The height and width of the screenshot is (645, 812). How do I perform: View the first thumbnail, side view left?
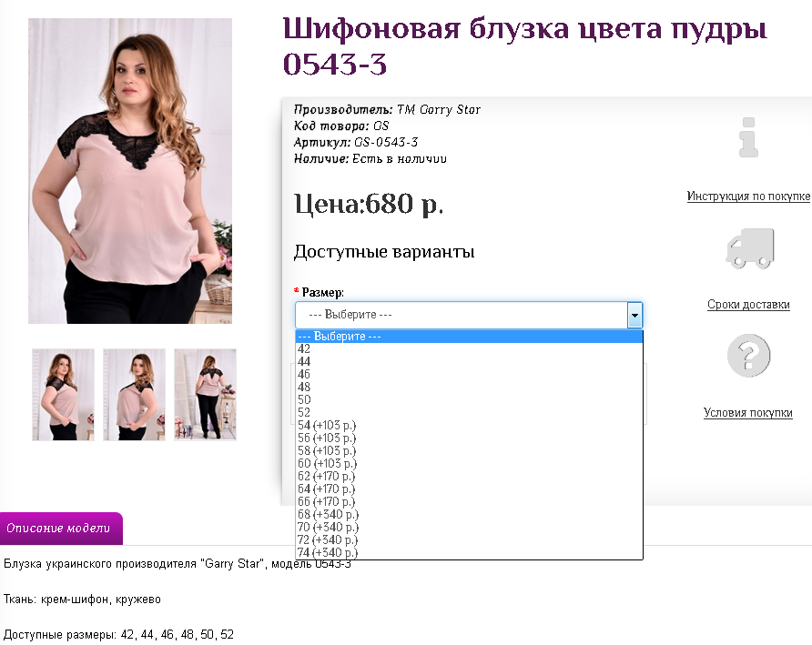click(63, 395)
